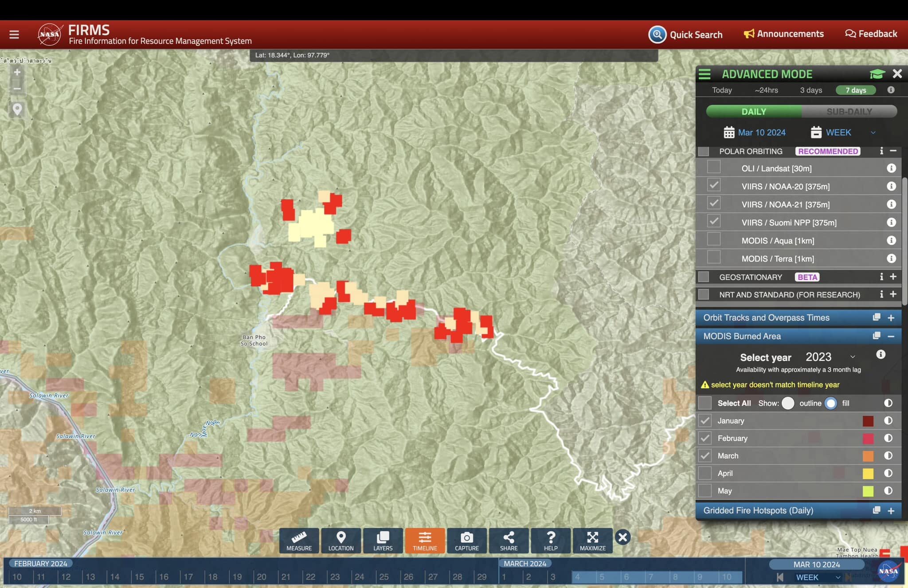Expand Orbit Tracks and Overpass Times
Viewport: 908px width, 588px height.
click(891, 318)
